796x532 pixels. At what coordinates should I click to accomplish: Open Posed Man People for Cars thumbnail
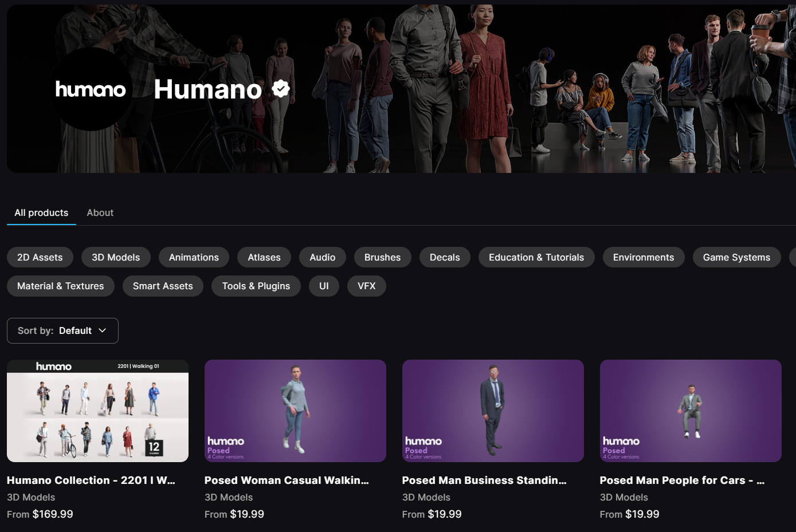click(691, 411)
